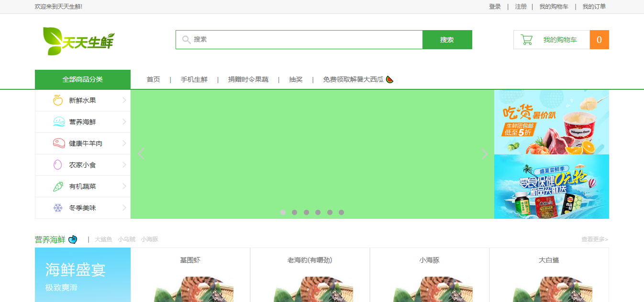Click the 营养海鲜 section heading
The width and height of the screenshot is (644, 302).
coord(50,239)
